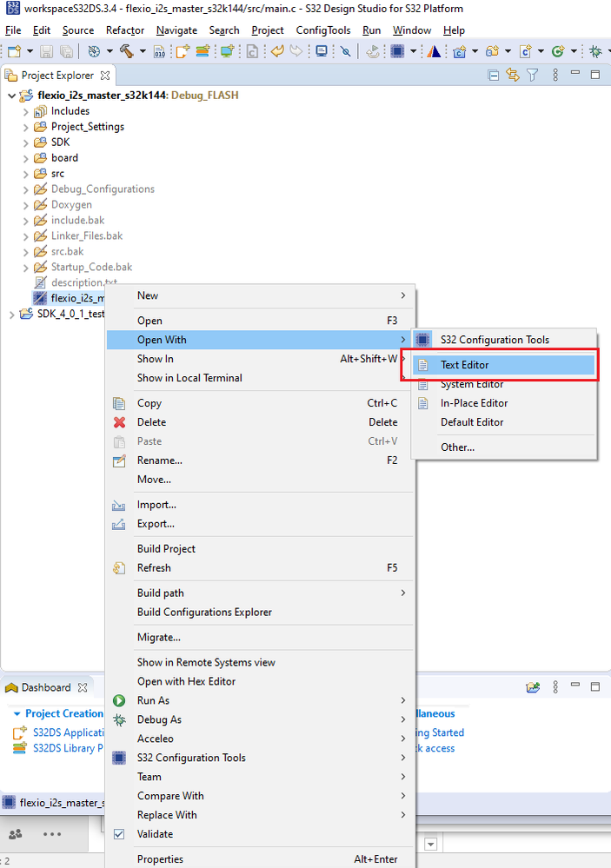Open the Run As submenu
611x868 pixels.
pyautogui.click(x=153, y=700)
